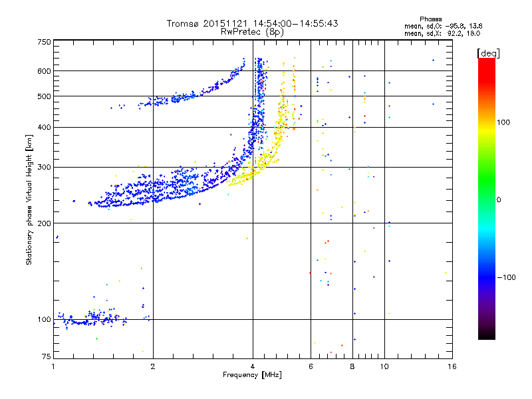The width and height of the screenshot is (532, 399).
Task: Select the x-axis "6" MHz tick label
Action: pos(311,366)
